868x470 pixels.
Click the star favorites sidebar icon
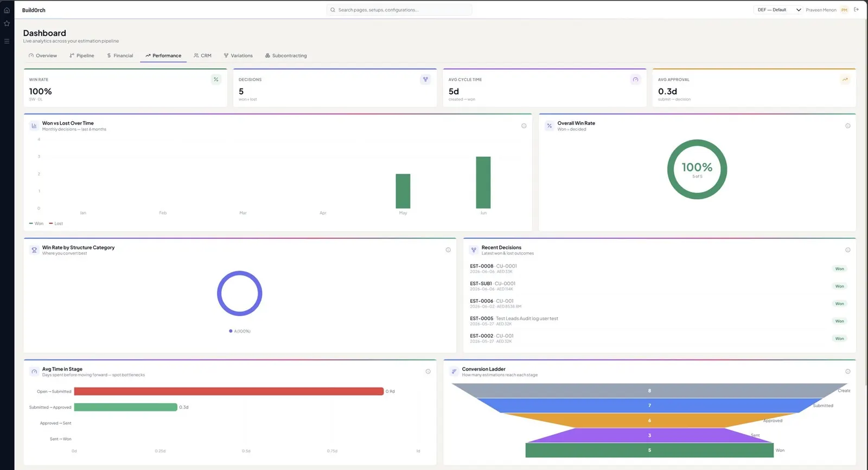pyautogui.click(x=7, y=23)
